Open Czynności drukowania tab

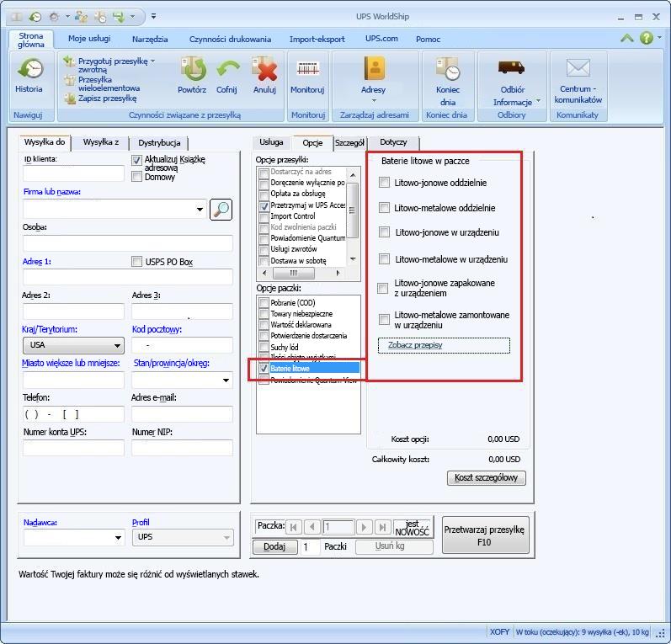[x=230, y=39]
